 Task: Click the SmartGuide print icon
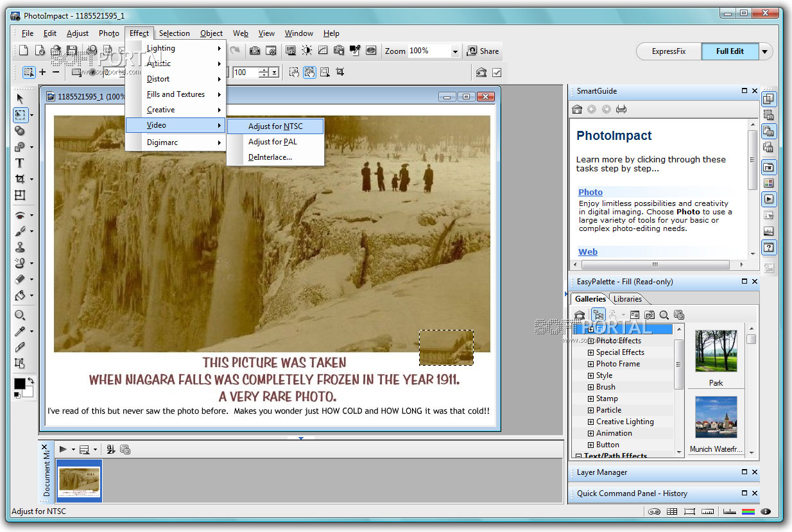click(621, 109)
